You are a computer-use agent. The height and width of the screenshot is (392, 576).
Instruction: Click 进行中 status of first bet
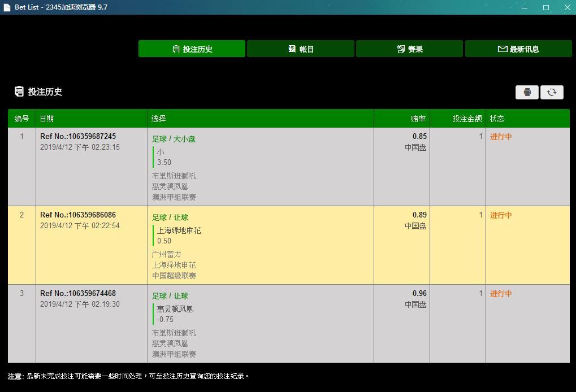tap(501, 137)
